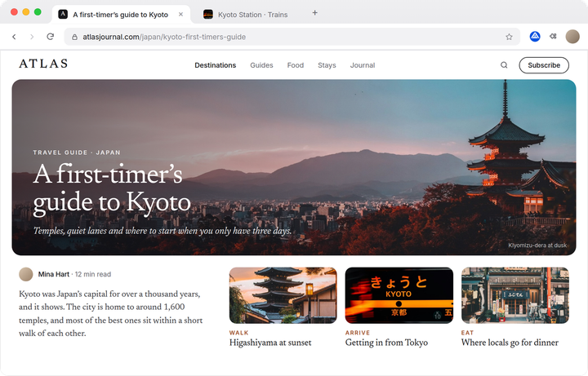Open the Higashiyama at sunset thumbnail
The image size is (588, 376).
pyautogui.click(x=283, y=295)
